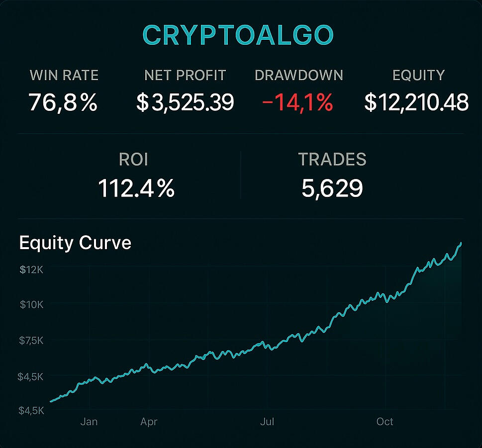Screen dimensions: 482x448
Task: Select the Apr marker on the chart axis
Action: [x=149, y=422]
